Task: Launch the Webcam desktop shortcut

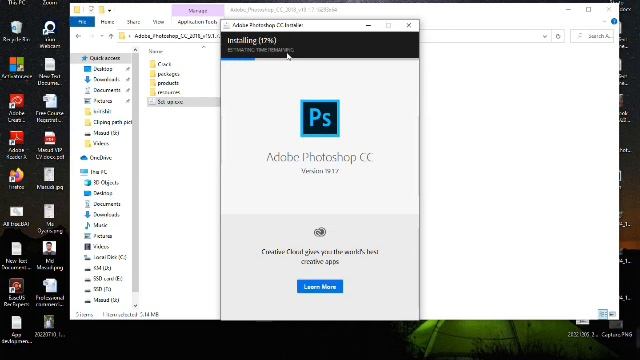Action: (50, 35)
